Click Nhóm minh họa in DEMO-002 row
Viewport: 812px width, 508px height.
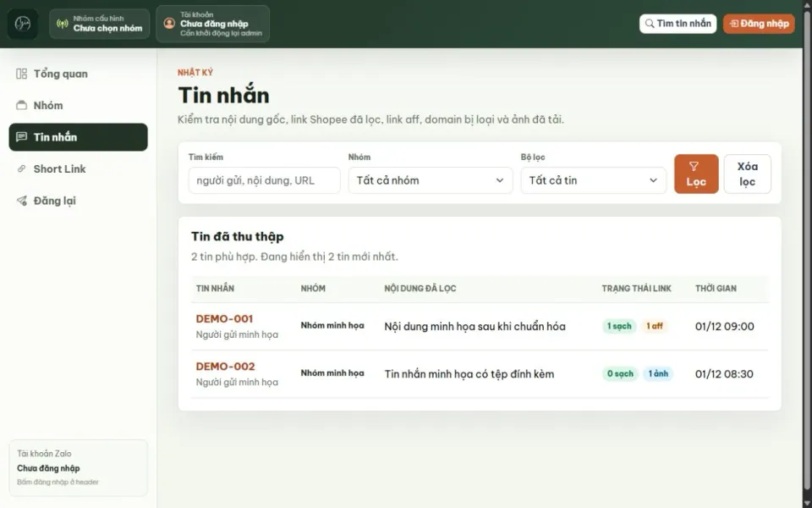(332, 373)
